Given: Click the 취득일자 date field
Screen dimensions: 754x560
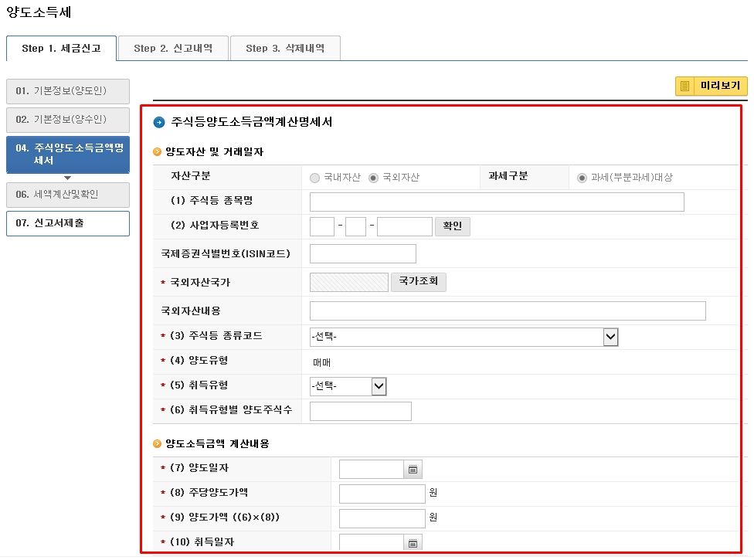Looking at the screenshot, I should click(372, 543).
